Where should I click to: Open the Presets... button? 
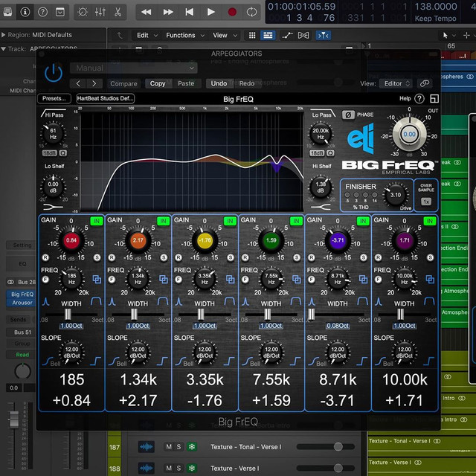[x=54, y=98]
